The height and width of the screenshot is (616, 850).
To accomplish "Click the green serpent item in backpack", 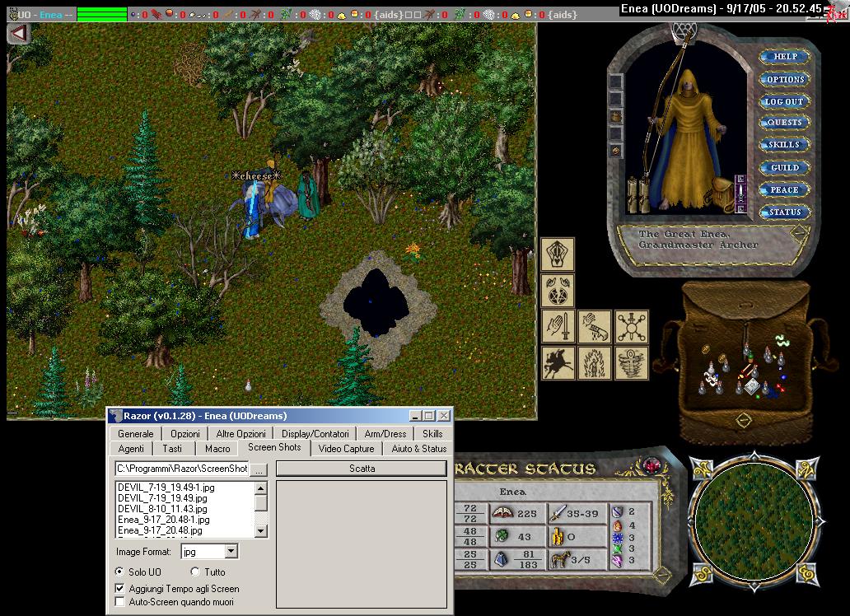I will tap(782, 340).
